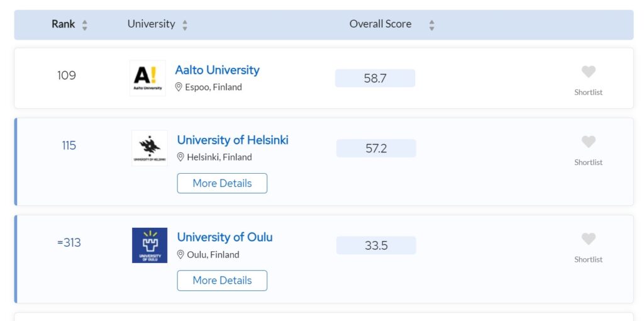Image resolution: width=644 pixels, height=321 pixels.
Task: Click the Aalto University logo
Action: [x=148, y=78]
